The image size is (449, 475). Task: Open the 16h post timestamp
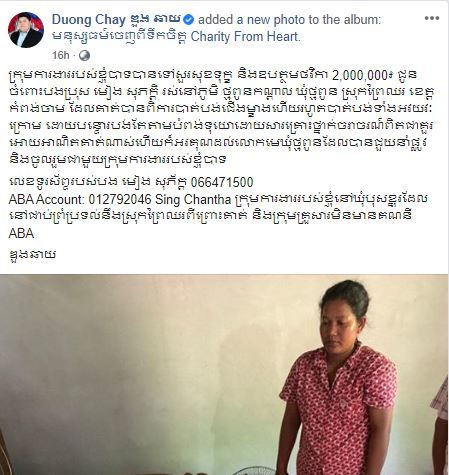[60, 55]
